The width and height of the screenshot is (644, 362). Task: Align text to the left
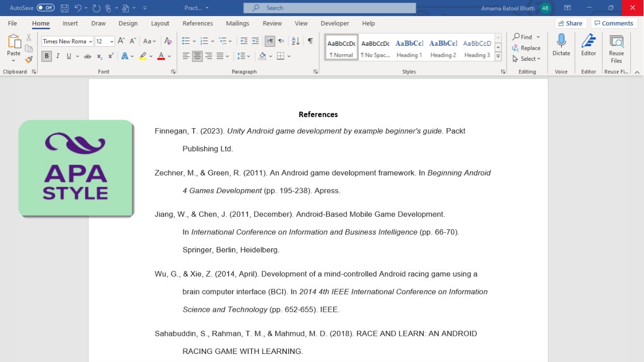coord(186,56)
